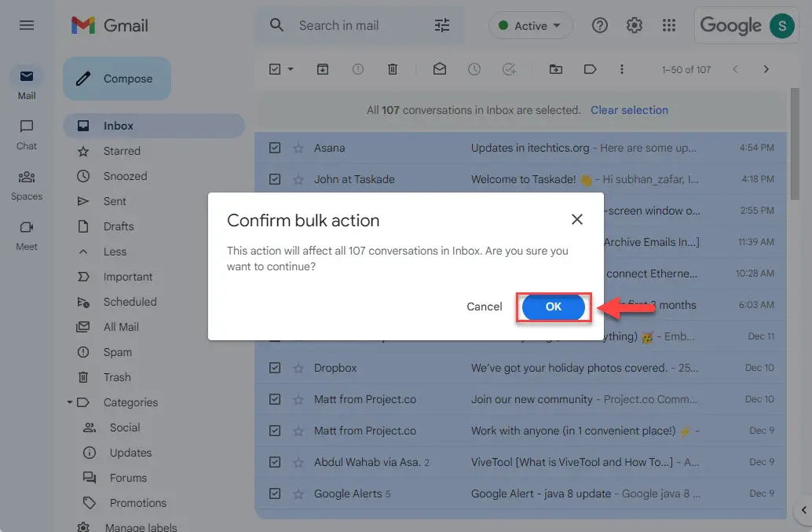Click the Delete trash toolbar icon

coord(393,69)
